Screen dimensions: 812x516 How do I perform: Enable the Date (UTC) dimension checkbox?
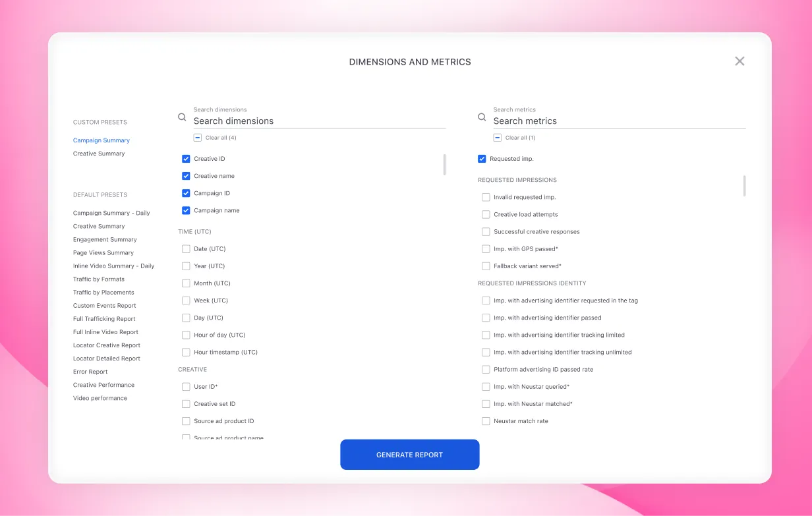coord(186,249)
